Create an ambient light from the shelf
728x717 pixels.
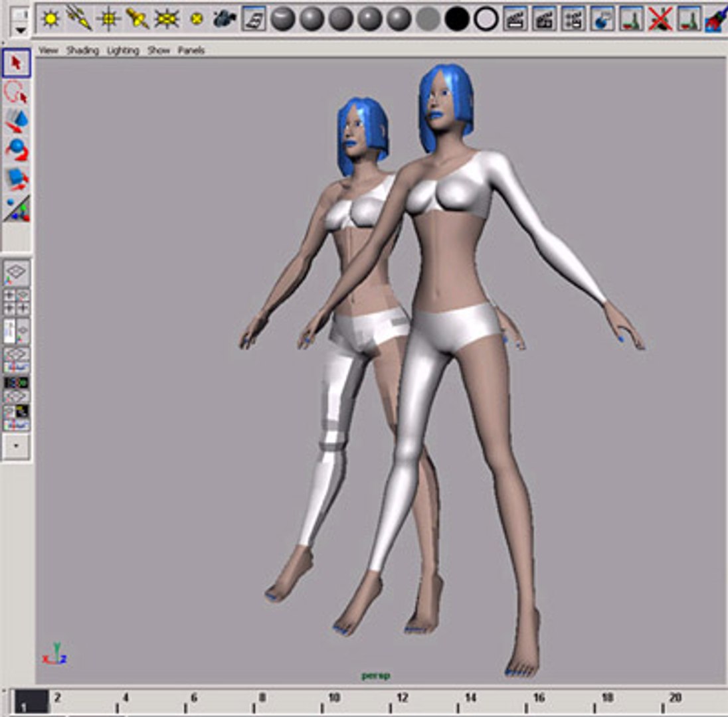point(50,19)
